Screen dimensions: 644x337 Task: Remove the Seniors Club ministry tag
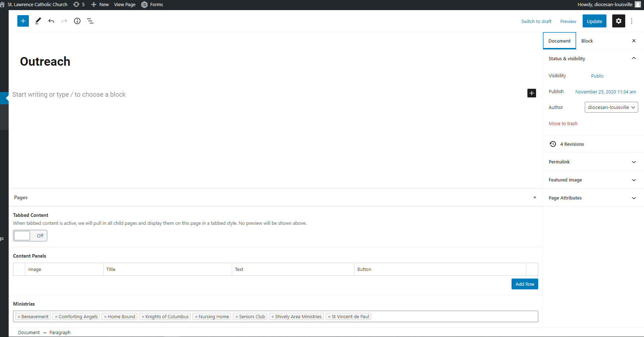pos(236,317)
